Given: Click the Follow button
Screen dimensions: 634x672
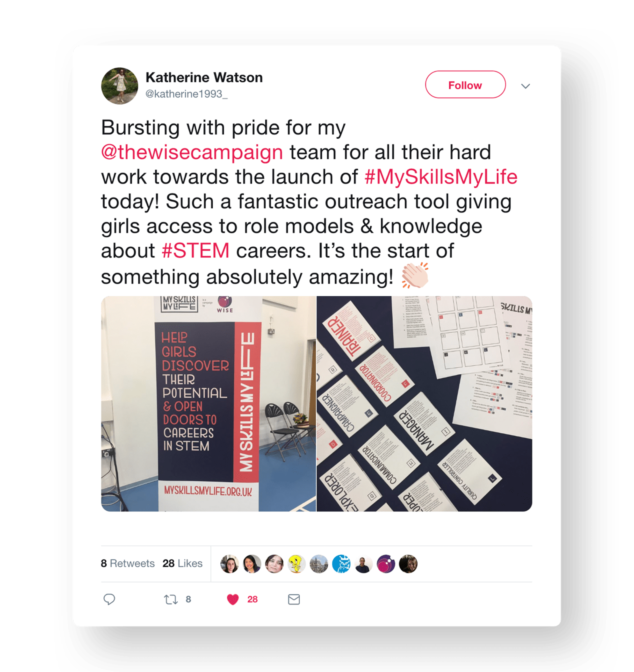Looking at the screenshot, I should click(465, 85).
